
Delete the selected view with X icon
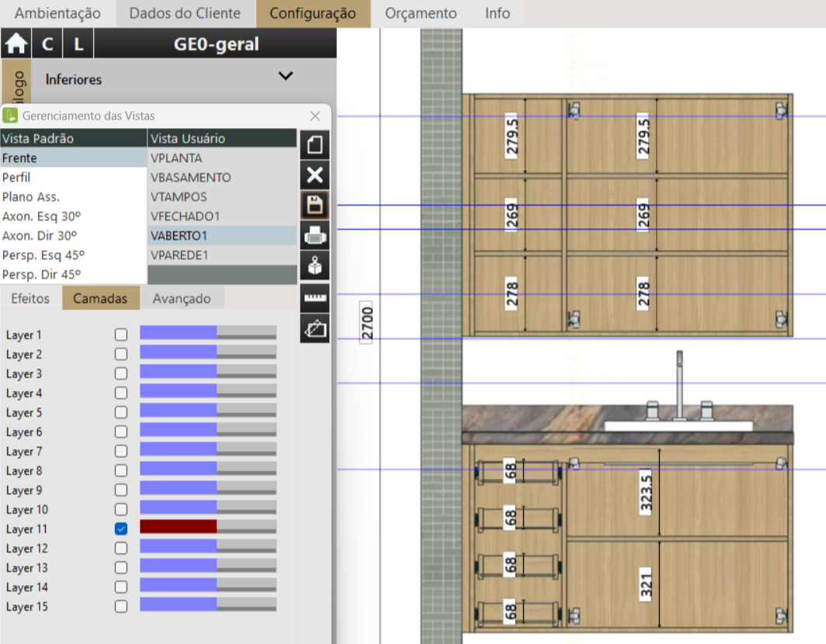314,175
